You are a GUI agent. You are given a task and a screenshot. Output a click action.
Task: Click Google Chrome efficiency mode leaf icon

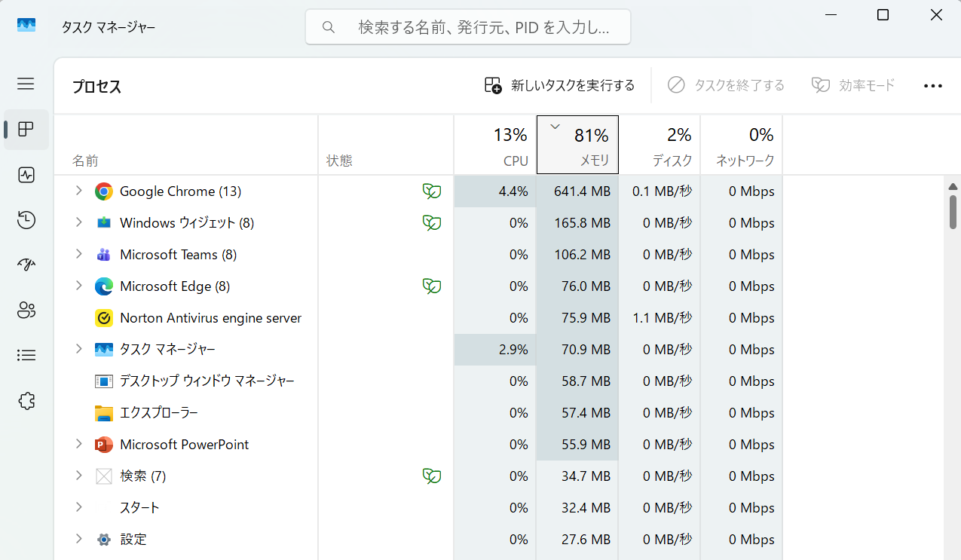pos(431,191)
